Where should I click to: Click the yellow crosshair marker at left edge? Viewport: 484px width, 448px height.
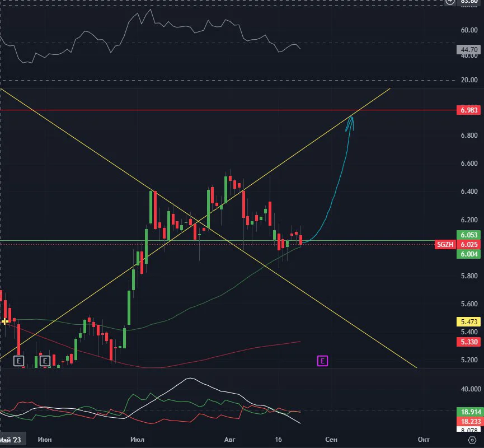pos(4,321)
